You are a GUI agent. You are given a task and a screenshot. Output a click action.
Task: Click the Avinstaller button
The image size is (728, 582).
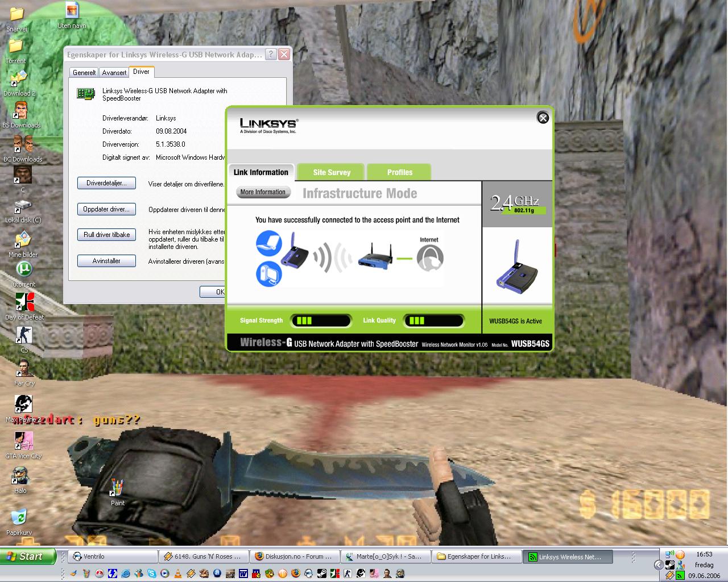(x=106, y=261)
